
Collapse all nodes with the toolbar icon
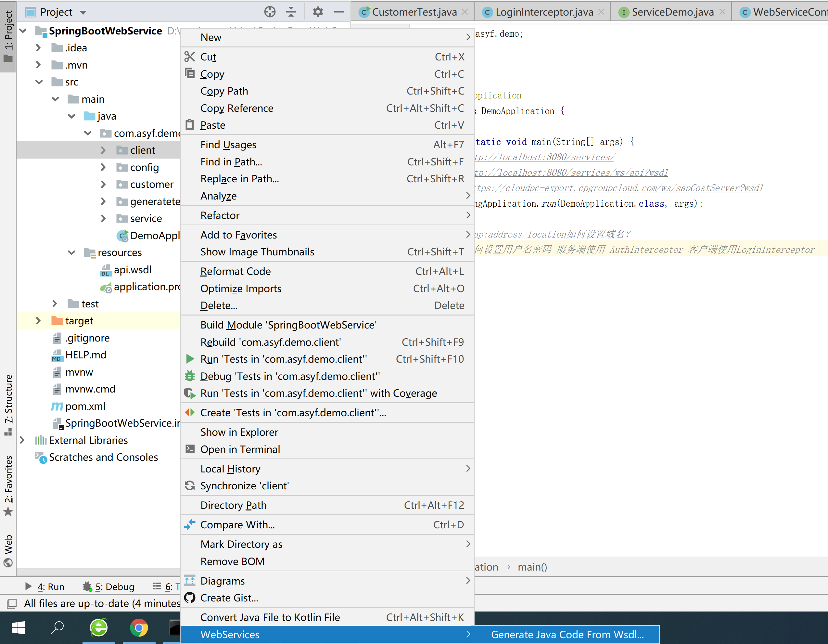(x=291, y=12)
